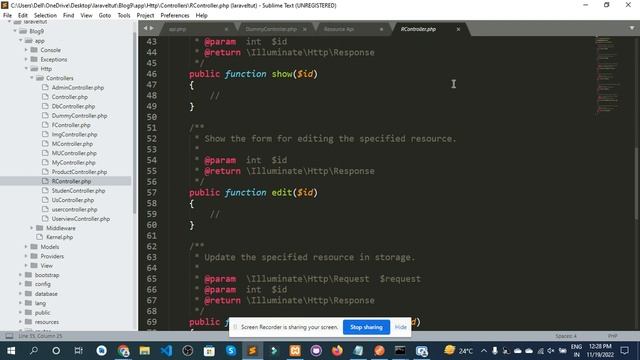Open AdminController.php in sidebar
This screenshot has height=360, width=640.
click(x=78, y=87)
